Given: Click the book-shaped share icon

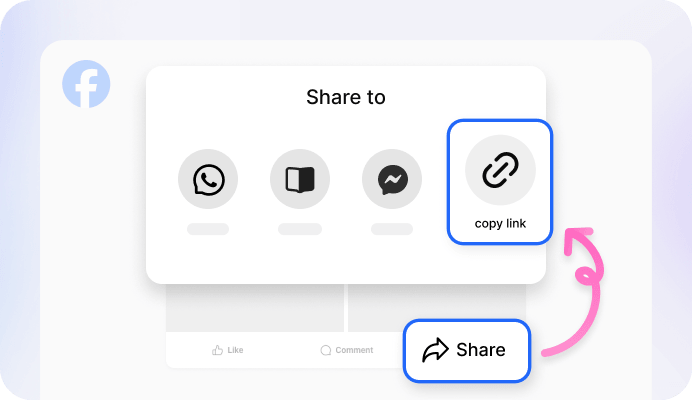Looking at the screenshot, I should (x=300, y=179).
